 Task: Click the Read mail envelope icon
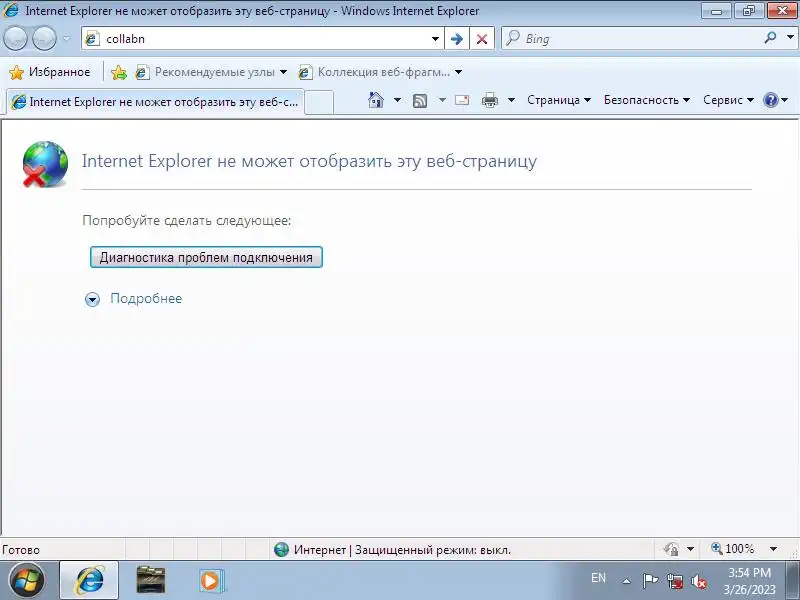coord(462,100)
